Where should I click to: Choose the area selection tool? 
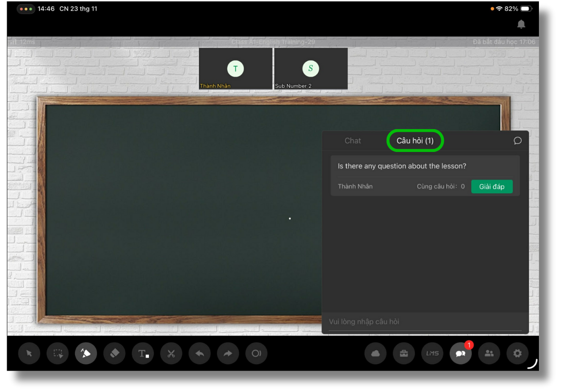(x=58, y=354)
